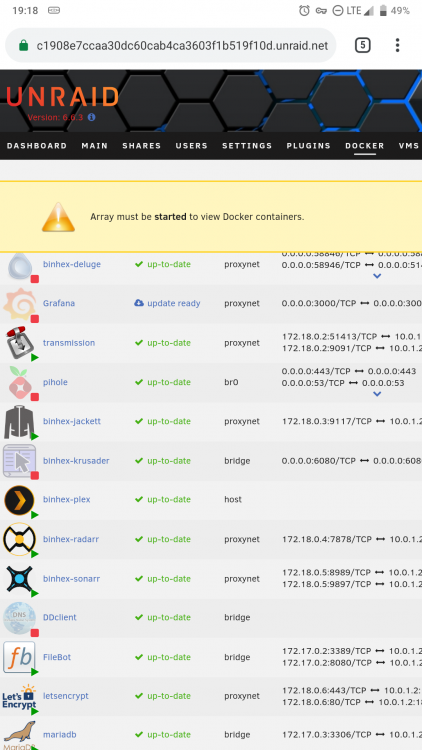Click the unraid.net URL address field

(170, 45)
